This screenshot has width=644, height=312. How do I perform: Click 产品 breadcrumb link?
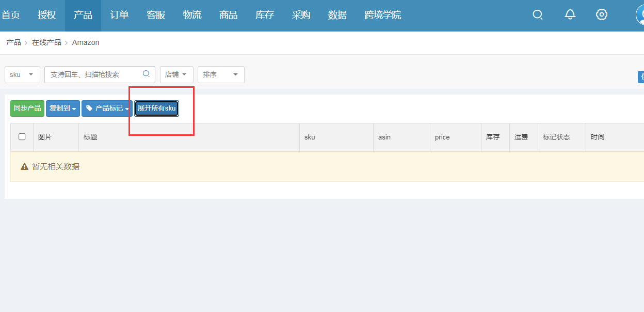[13, 42]
